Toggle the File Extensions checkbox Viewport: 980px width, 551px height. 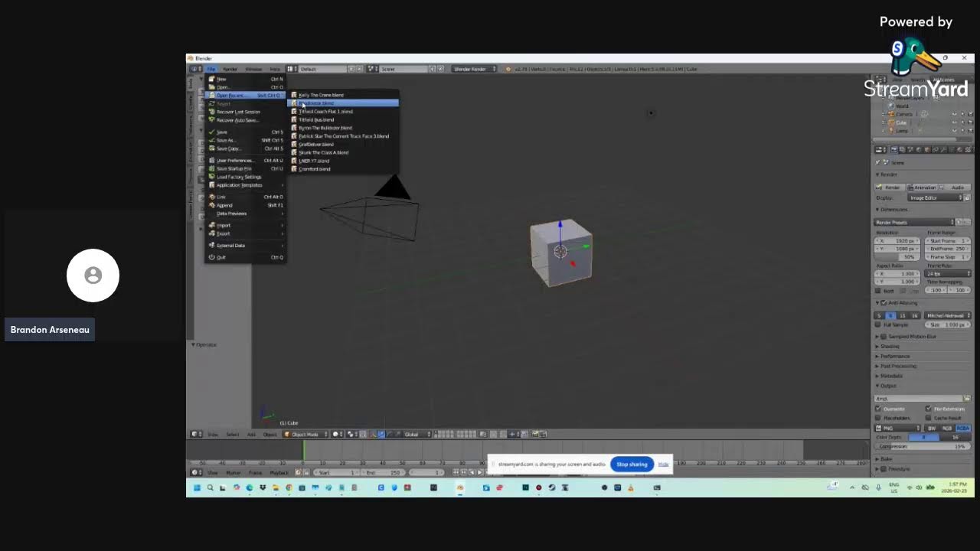(928, 409)
